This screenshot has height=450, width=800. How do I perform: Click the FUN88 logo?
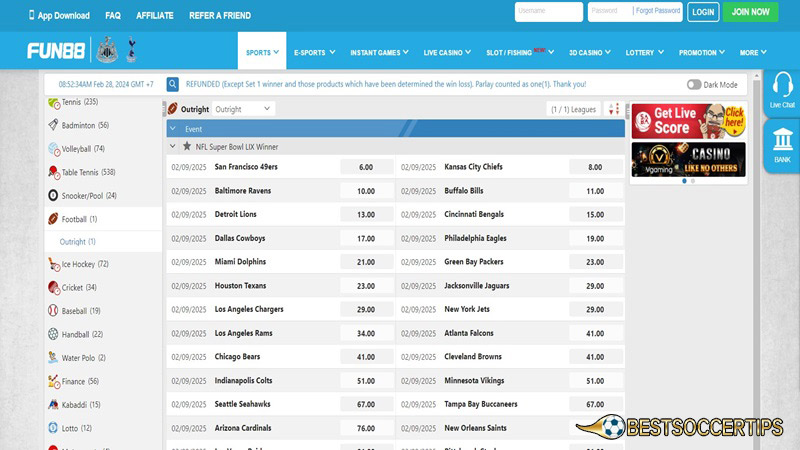(x=56, y=51)
